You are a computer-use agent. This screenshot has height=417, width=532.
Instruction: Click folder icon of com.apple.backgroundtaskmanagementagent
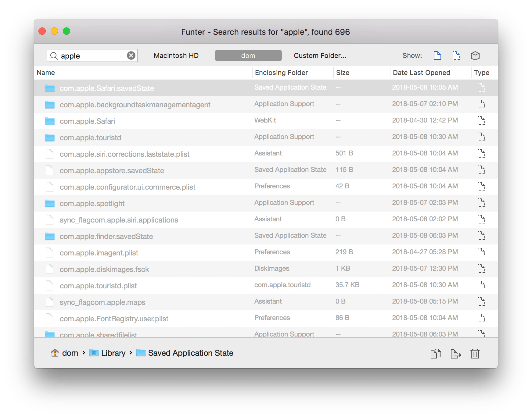(50, 105)
